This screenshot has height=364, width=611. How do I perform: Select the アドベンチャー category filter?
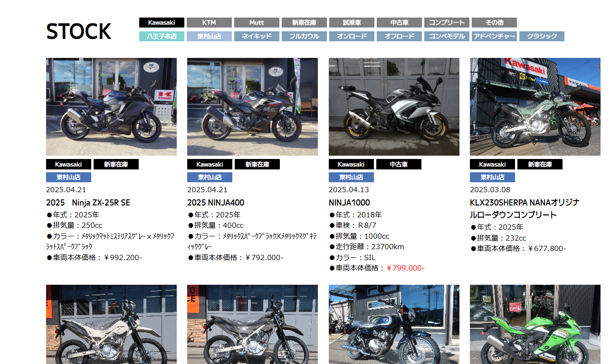coord(494,37)
